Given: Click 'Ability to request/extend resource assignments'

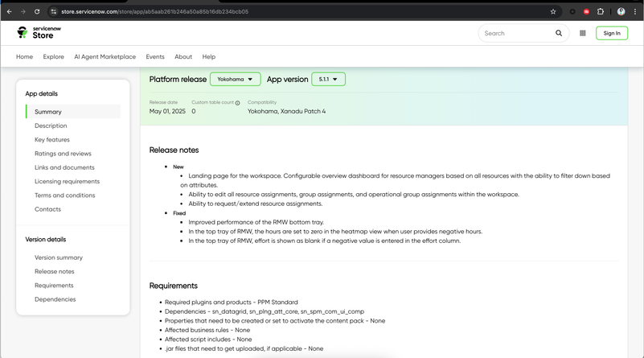Looking at the screenshot, I should click(x=256, y=204).
